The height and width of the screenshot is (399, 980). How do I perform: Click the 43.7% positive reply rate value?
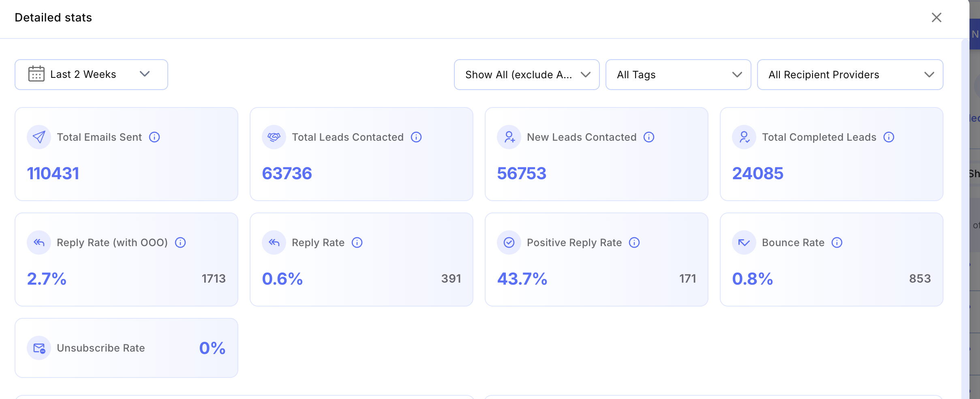coord(522,279)
